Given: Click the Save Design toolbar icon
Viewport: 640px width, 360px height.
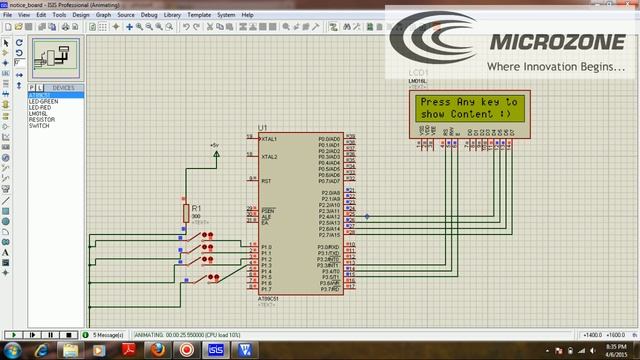Looking at the screenshot, I should (x=29, y=27).
